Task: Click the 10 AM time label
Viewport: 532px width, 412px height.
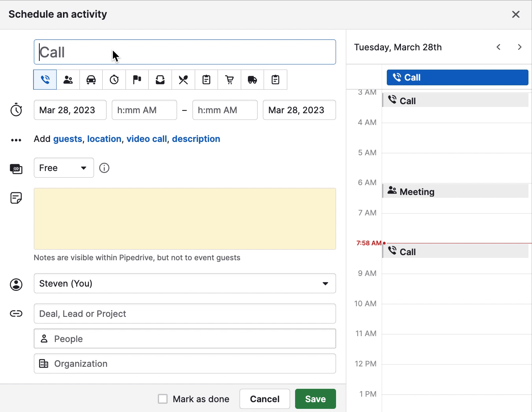Action: pos(365,303)
